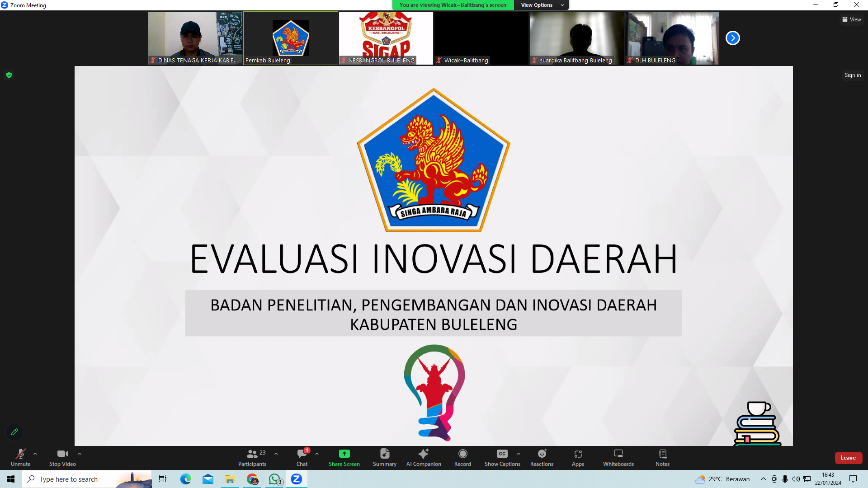Stop Video camera toggle
Viewport: 868px width, 488px height.
(62, 457)
